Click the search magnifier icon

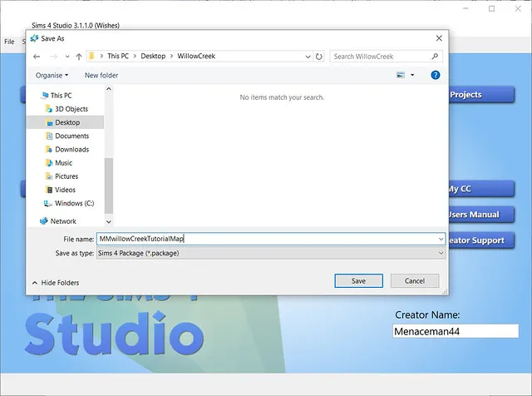point(435,57)
